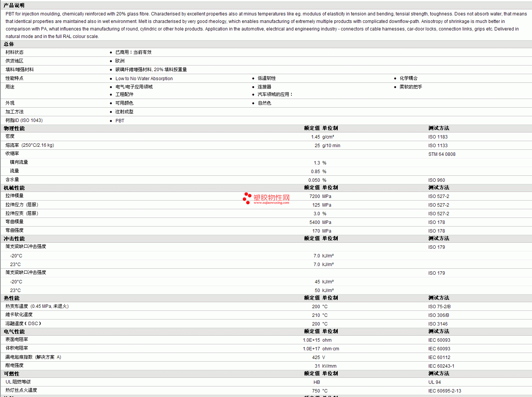Click the '低温韧性' feature entry

point(267,78)
